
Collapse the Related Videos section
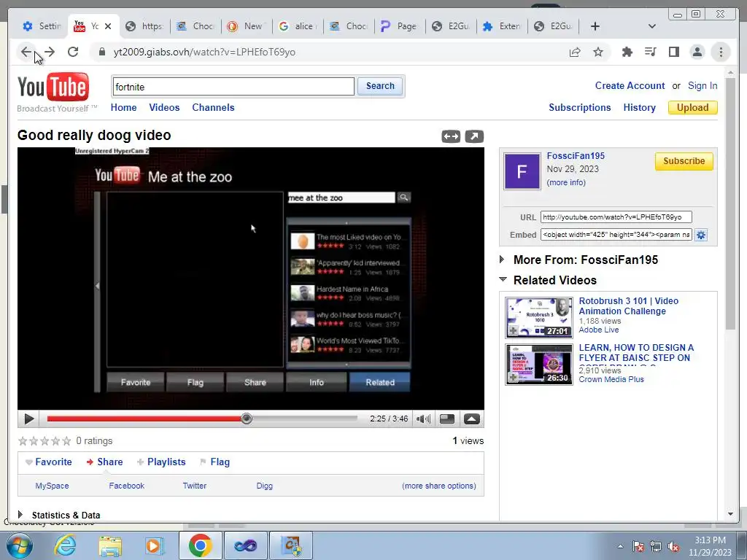pos(503,279)
